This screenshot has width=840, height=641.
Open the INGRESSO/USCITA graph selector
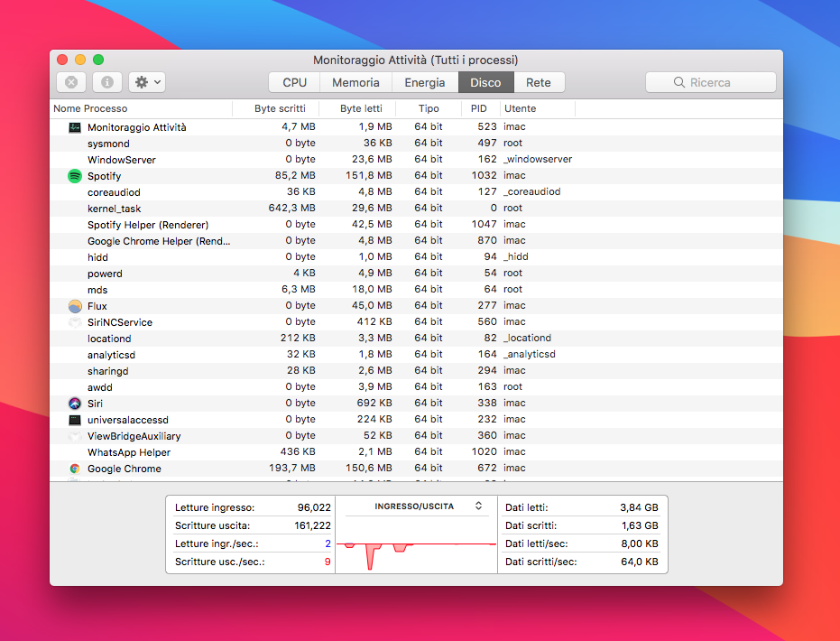click(x=478, y=506)
